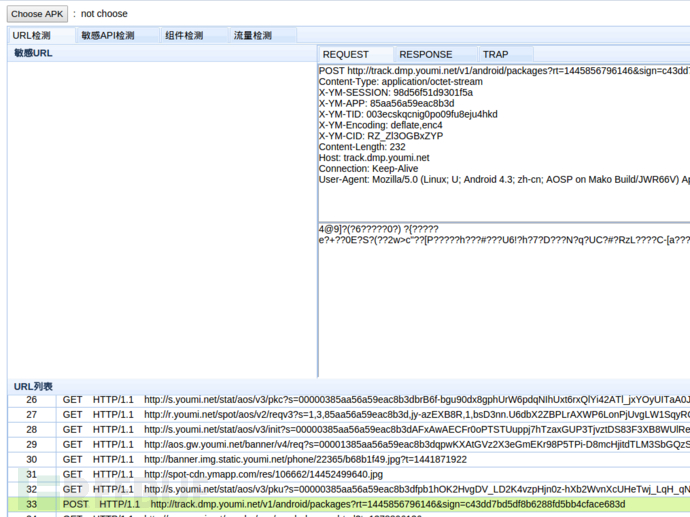Click the X-YM-SESSION header line
The image size is (690, 517).
(396, 93)
